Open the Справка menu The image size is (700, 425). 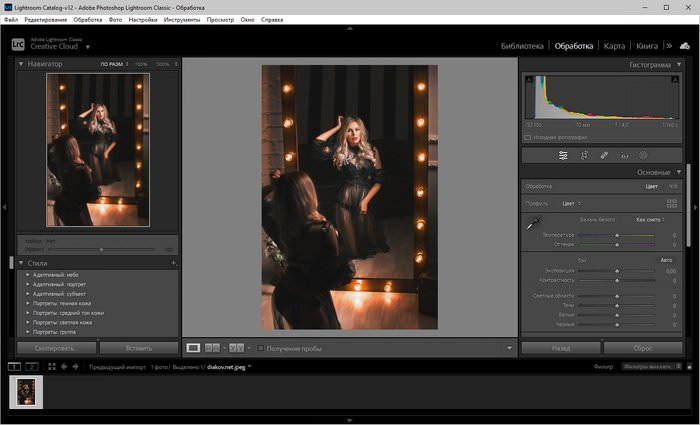[272, 20]
